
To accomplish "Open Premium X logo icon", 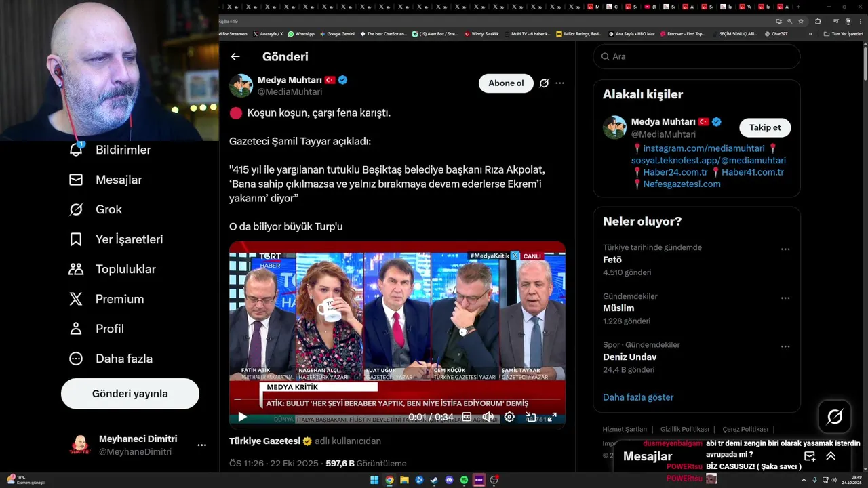I will click(x=76, y=299).
